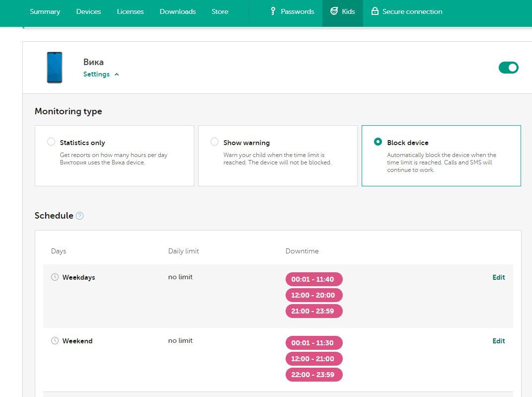The height and width of the screenshot is (397, 532).
Task: Open the Downloads tab
Action: (177, 11)
